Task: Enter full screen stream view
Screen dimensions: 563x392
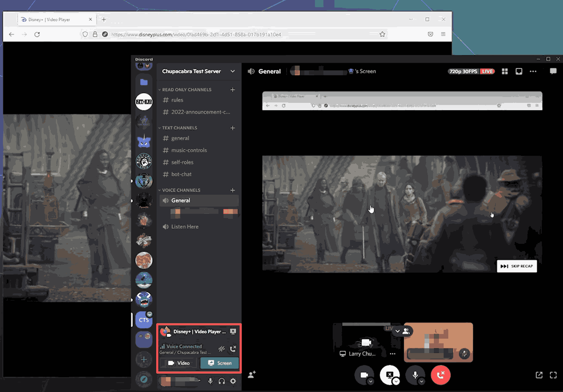Action: click(x=553, y=375)
